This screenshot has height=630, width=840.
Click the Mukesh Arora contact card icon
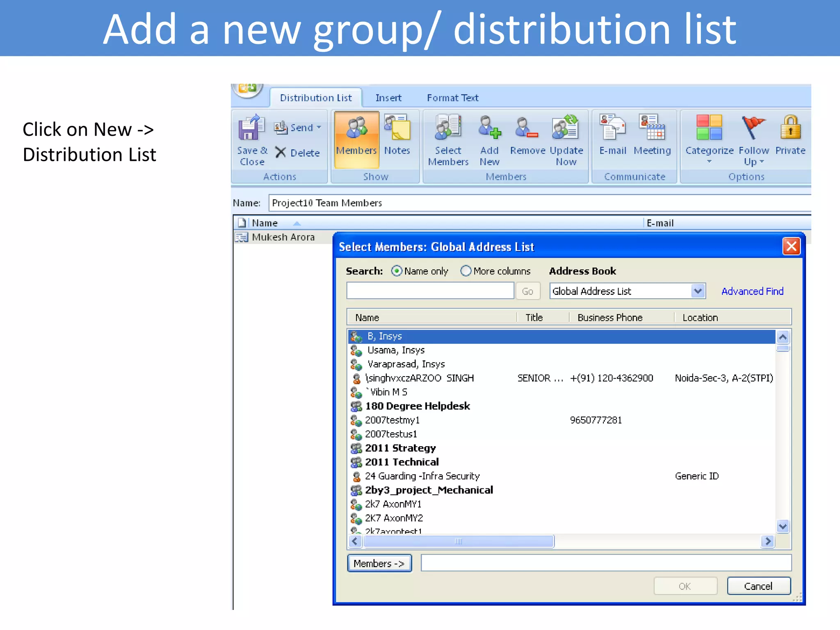(x=242, y=237)
